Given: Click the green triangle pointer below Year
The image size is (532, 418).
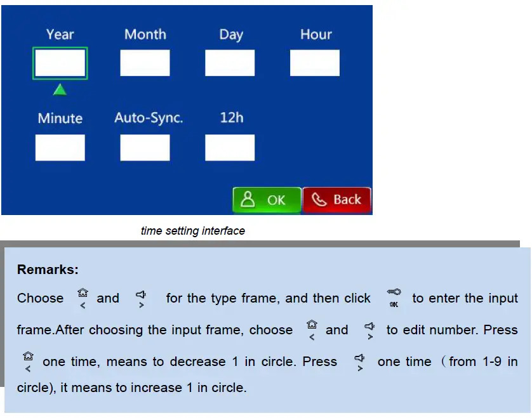Looking at the screenshot, I should [x=60, y=89].
